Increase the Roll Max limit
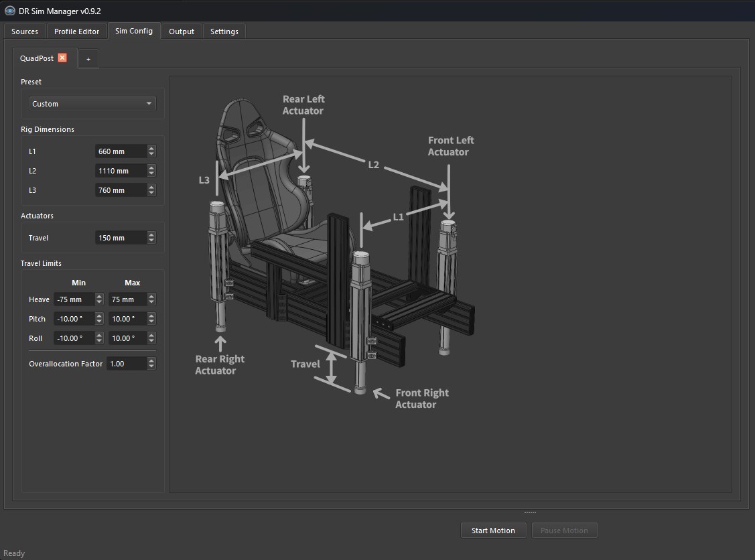Image resolution: width=755 pixels, height=560 pixels. pos(151,335)
